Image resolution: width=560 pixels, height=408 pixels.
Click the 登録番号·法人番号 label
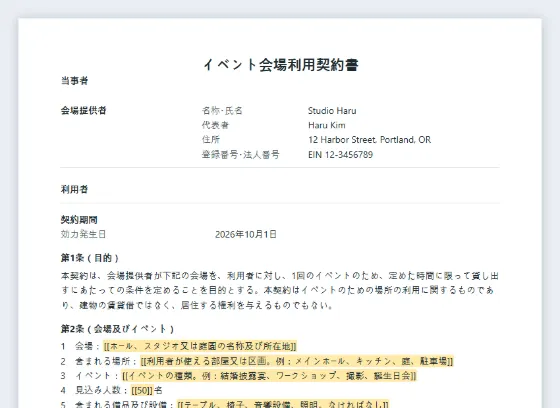240,154
